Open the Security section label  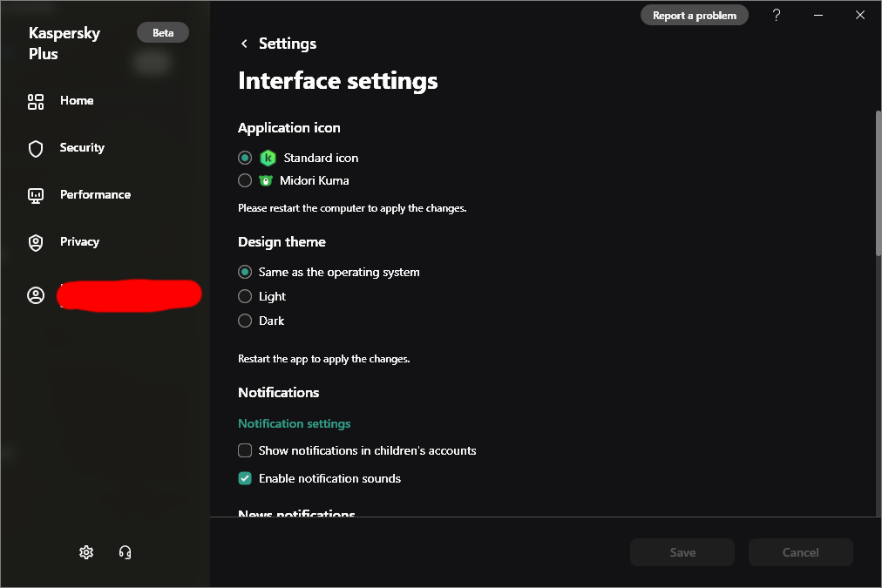click(82, 148)
